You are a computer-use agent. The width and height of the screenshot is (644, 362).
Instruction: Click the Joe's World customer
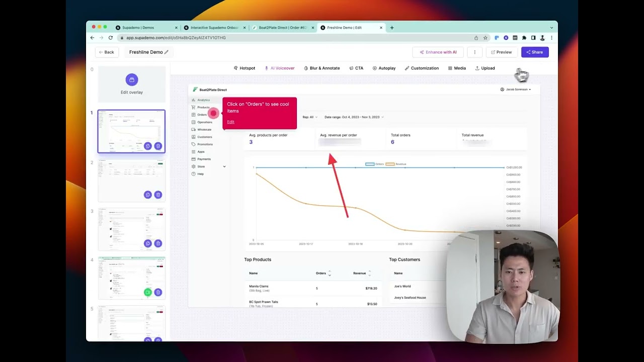point(403,286)
